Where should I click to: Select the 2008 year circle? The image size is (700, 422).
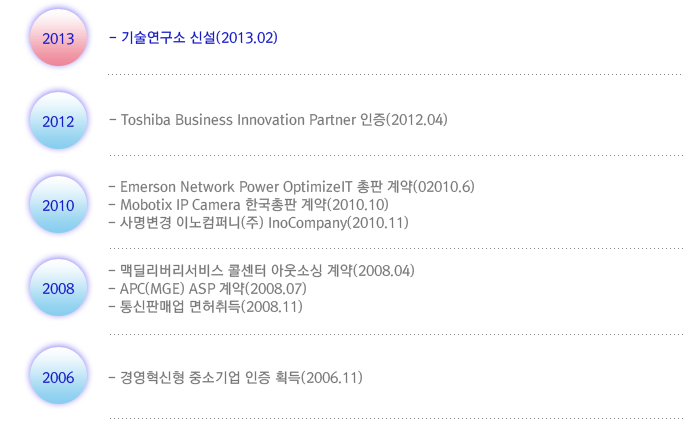(58, 288)
